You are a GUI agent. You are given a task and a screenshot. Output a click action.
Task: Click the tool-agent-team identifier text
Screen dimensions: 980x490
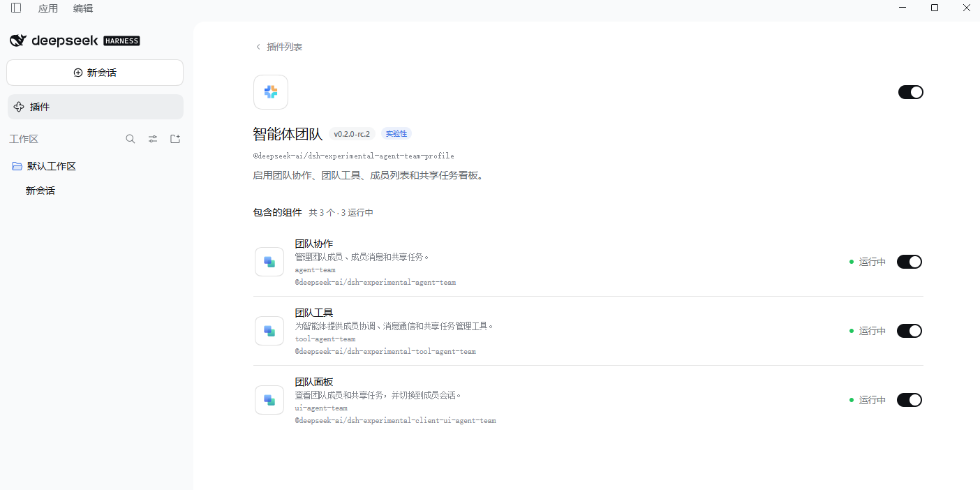(x=325, y=339)
